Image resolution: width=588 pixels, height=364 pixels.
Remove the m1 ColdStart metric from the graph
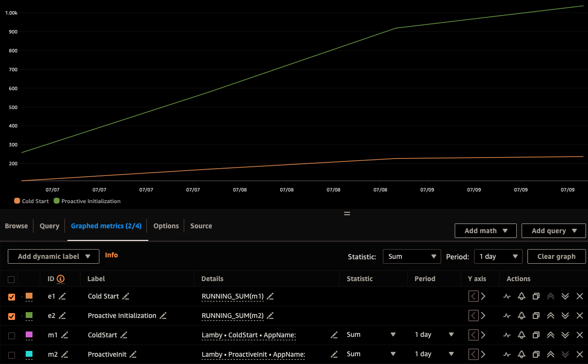coord(580,335)
